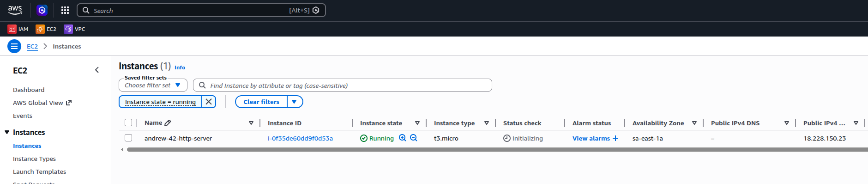This screenshot has height=184, width=868.
Task: Sort by the Public IPv4 DNS column arrow
Action: [x=787, y=123]
